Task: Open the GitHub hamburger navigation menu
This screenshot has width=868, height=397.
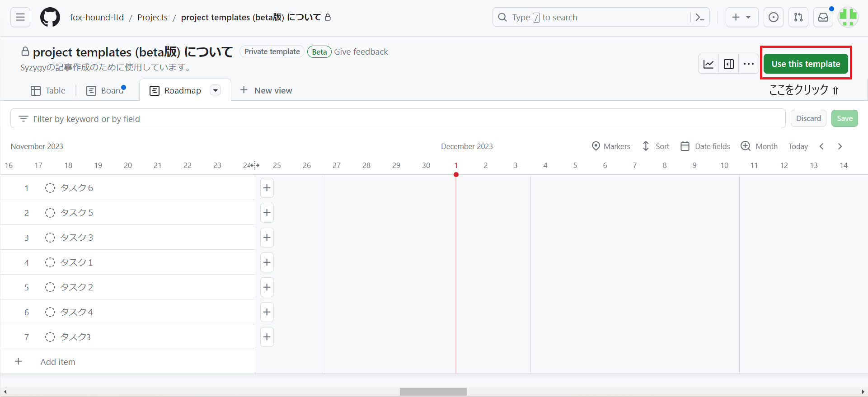Action: point(20,17)
